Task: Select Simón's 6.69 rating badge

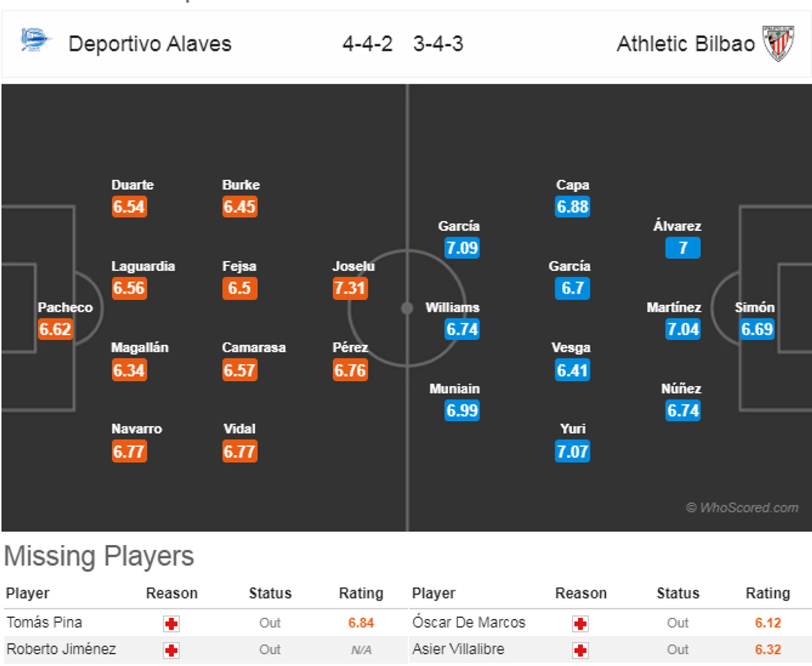Action: pyautogui.click(x=757, y=329)
